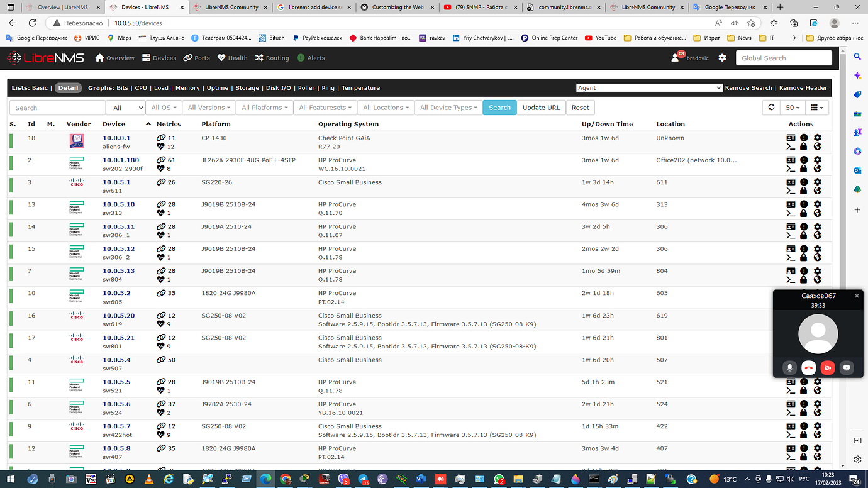Image resolution: width=868 pixels, height=488 pixels.
Task: Open the All OS filter dropdown
Action: point(164,108)
